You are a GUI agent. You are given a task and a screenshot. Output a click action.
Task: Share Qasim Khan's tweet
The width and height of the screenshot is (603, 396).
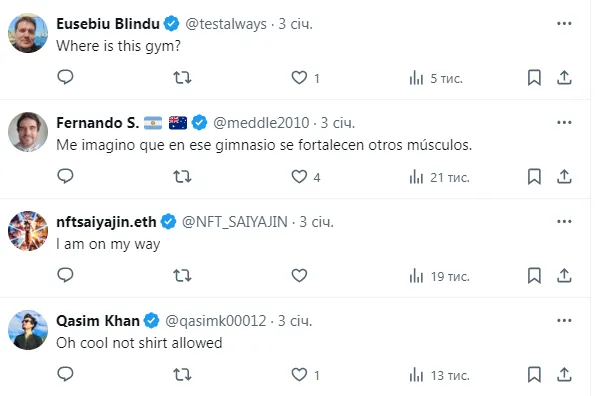tap(564, 374)
